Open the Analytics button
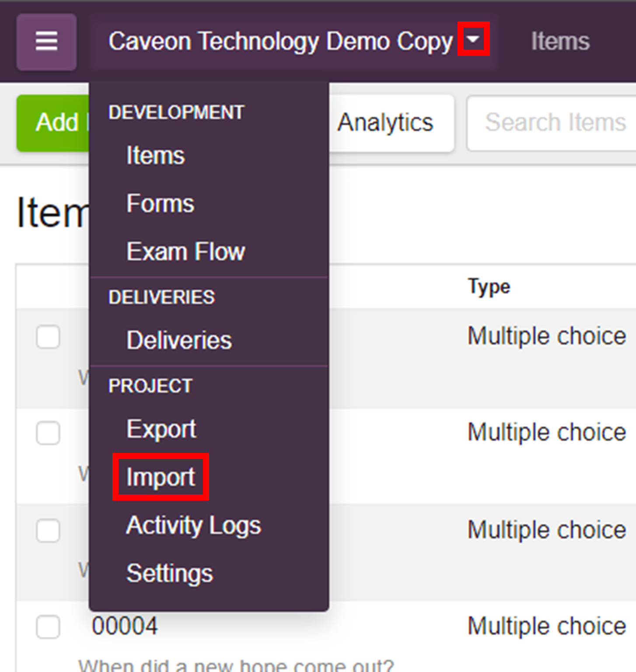The height and width of the screenshot is (672, 636). tap(391, 123)
